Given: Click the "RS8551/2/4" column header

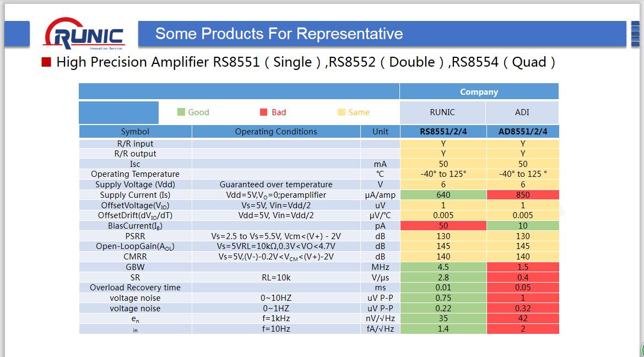Looking at the screenshot, I should pyautogui.click(x=443, y=132).
